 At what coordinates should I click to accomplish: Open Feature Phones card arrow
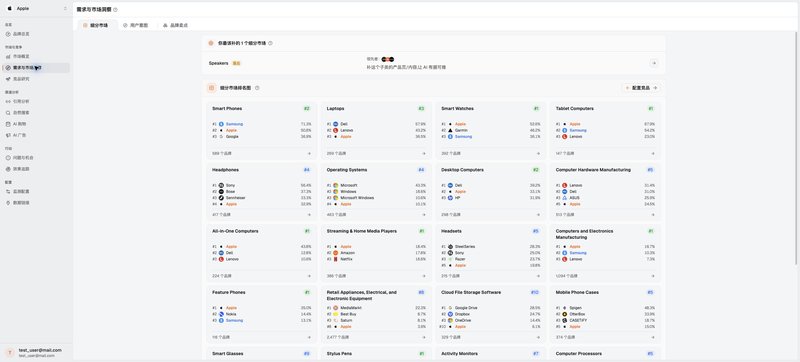tap(309, 337)
